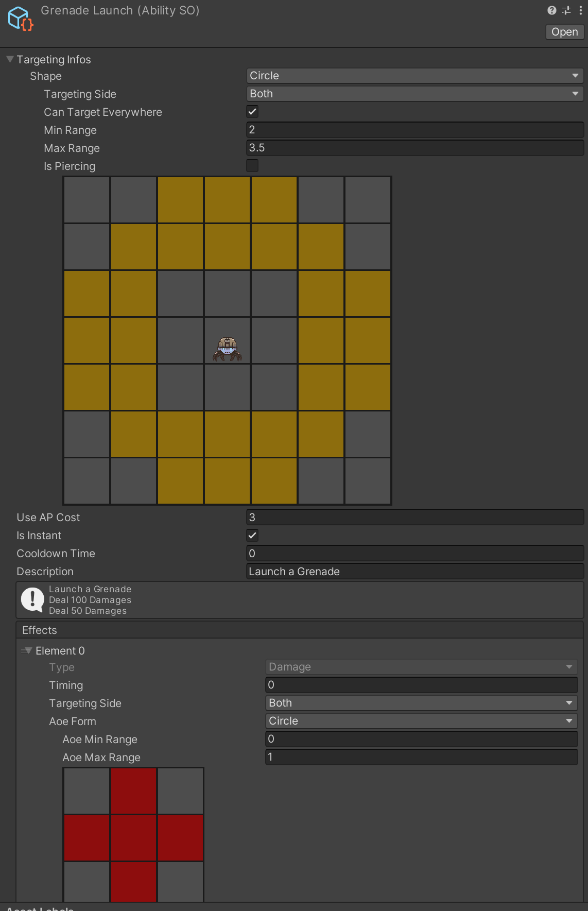Screen dimensions: 588x911
Task: Collapse the Targeting Infos foldout
Action: click(x=10, y=60)
